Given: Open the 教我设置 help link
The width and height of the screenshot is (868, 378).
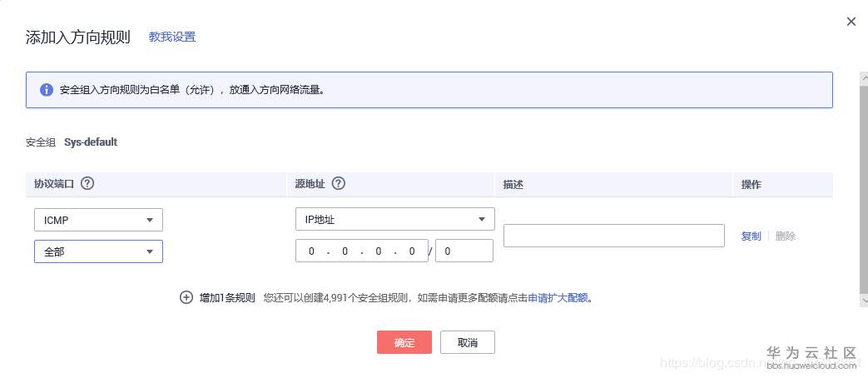Looking at the screenshot, I should coord(172,37).
